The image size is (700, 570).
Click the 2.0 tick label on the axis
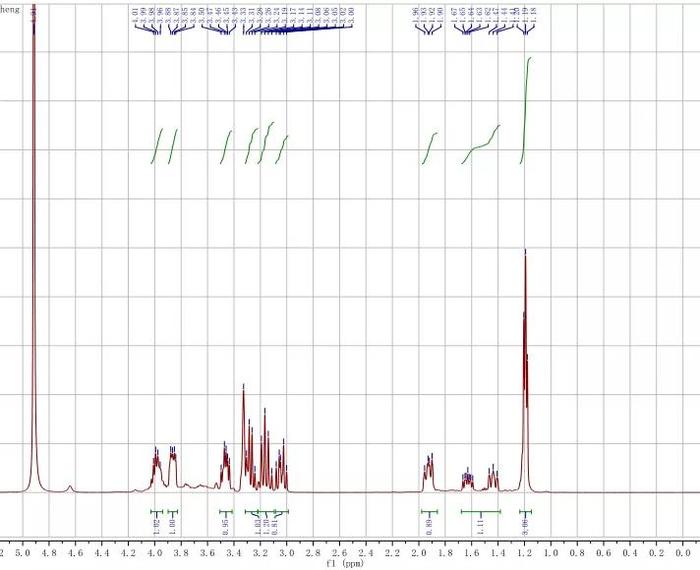(x=419, y=553)
